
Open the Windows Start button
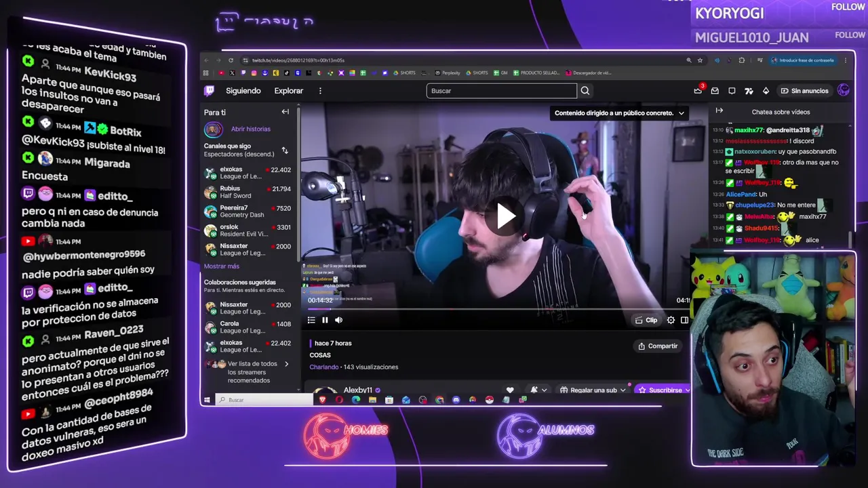coord(208,400)
